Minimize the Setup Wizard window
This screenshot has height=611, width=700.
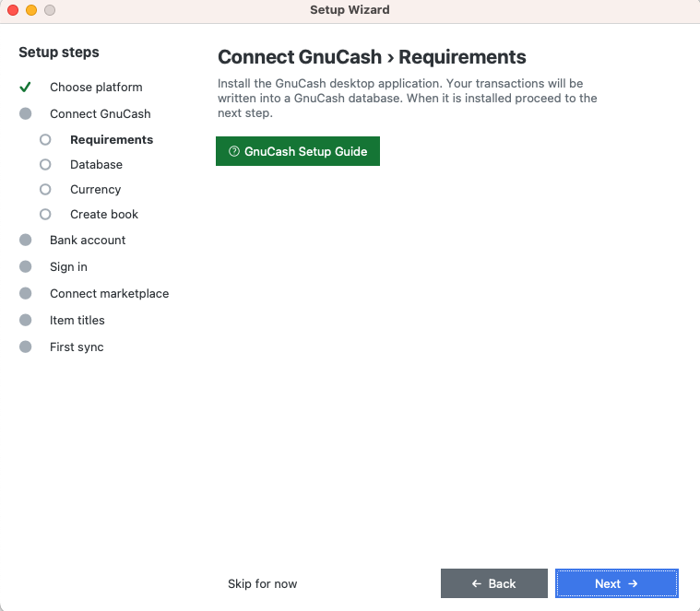coord(31,10)
